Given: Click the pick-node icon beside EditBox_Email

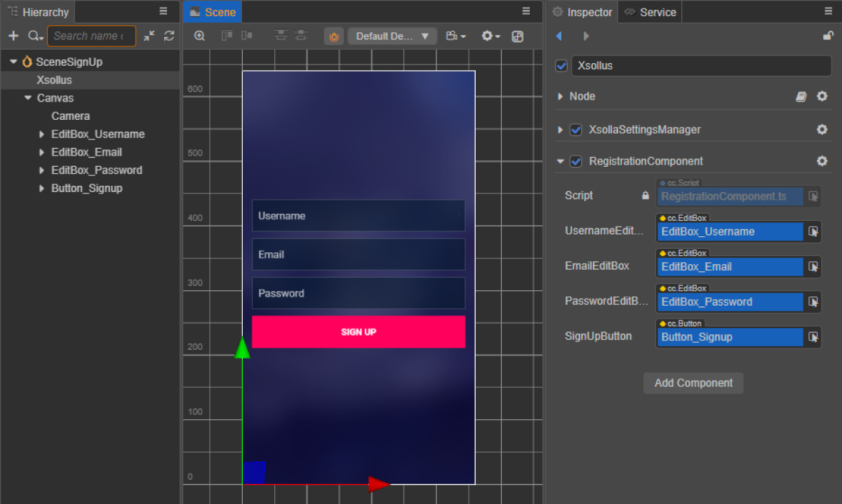Looking at the screenshot, I should (813, 266).
